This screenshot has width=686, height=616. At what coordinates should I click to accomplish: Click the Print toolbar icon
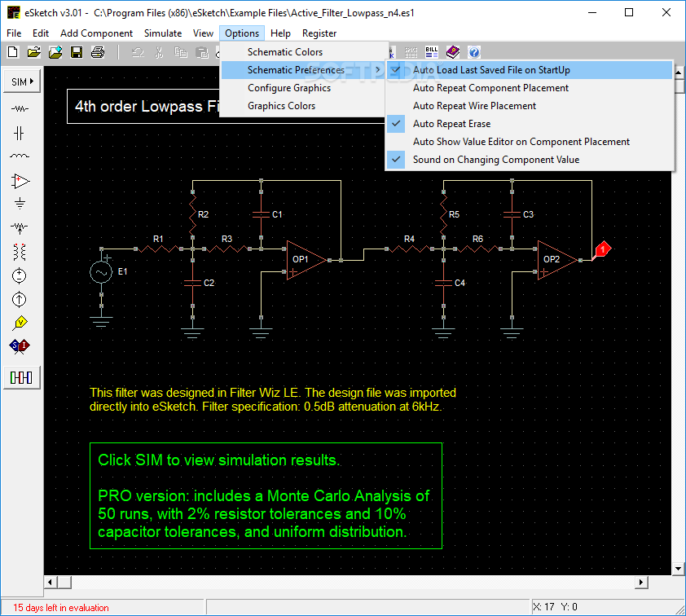point(98,52)
